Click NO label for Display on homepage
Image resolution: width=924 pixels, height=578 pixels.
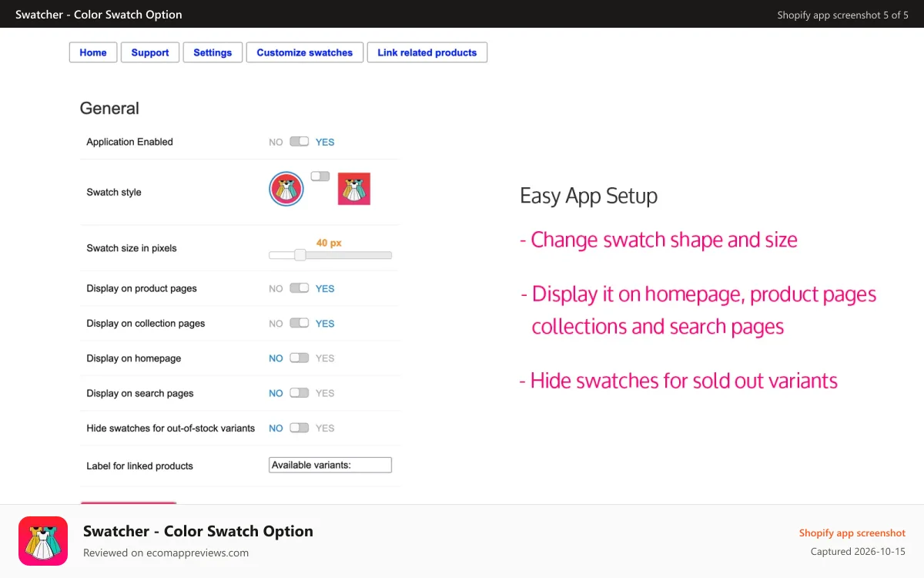[276, 358]
